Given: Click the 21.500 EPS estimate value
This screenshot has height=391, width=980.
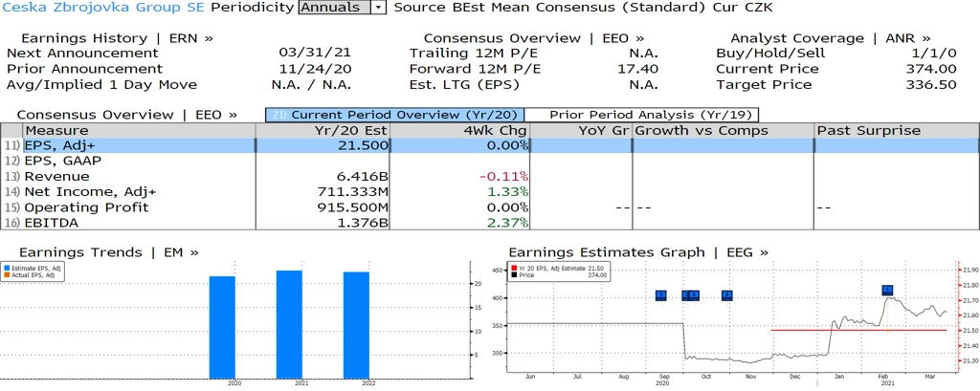Looking at the screenshot, I should (x=361, y=145).
